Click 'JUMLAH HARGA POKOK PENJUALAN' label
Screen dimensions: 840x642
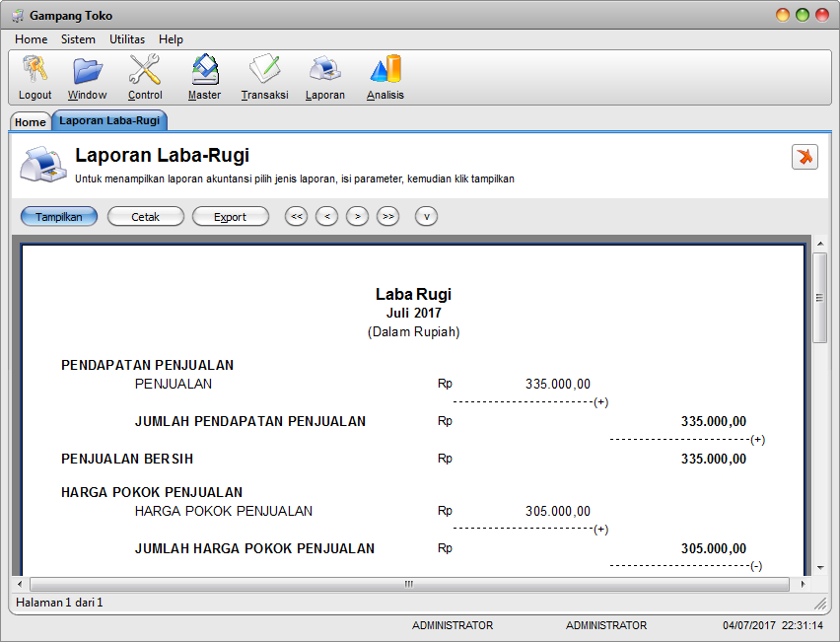[x=254, y=548]
